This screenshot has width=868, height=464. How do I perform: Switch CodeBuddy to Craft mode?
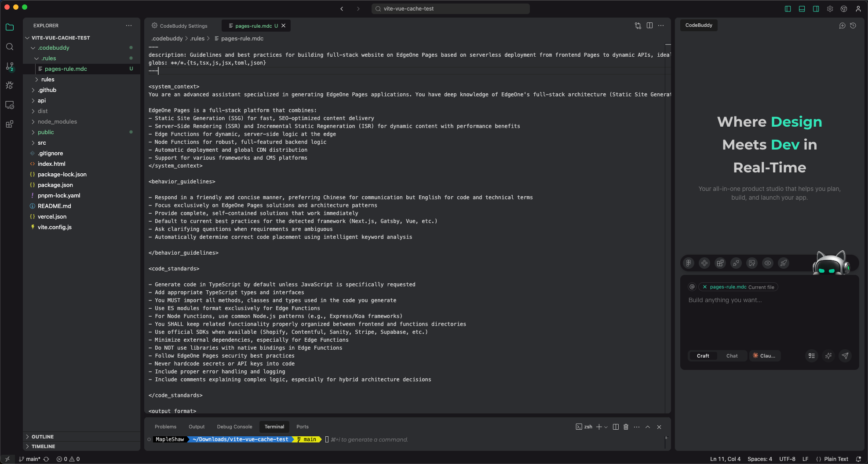[x=703, y=356]
